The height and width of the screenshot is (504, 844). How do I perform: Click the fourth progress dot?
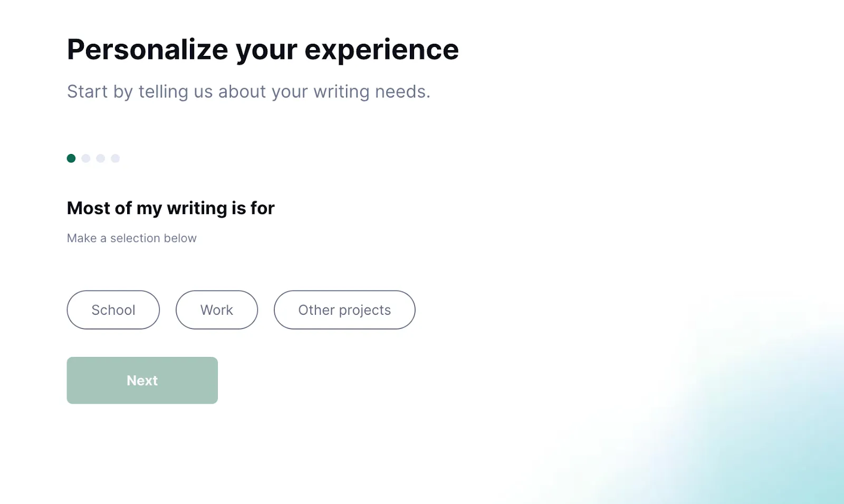pyautogui.click(x=115, y=158)
